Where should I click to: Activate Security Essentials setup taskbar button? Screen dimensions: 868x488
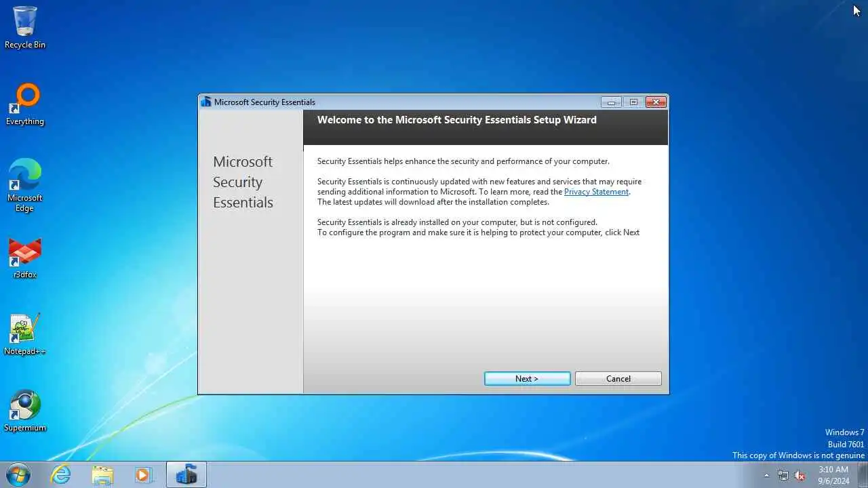[x=186, y=475]
